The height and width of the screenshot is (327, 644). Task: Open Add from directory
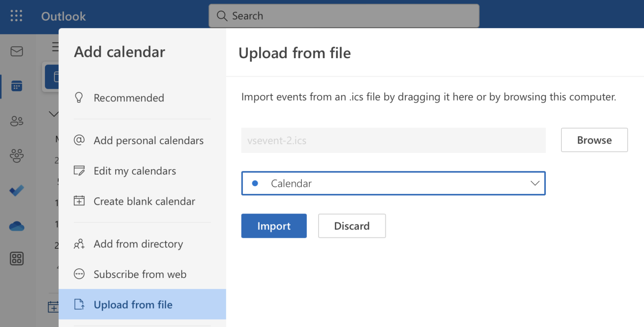tap(138, 244)
